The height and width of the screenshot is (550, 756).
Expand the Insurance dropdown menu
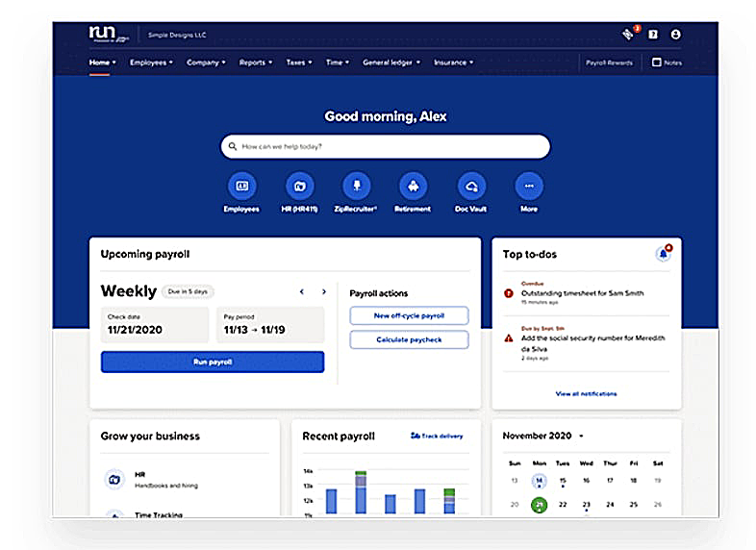pyautogui.click(x=453, y=62)
